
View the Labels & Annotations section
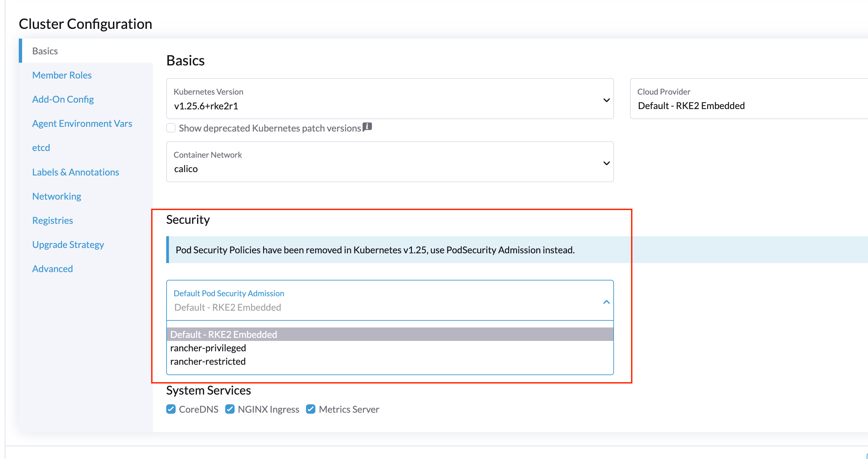tap(75, 172)
